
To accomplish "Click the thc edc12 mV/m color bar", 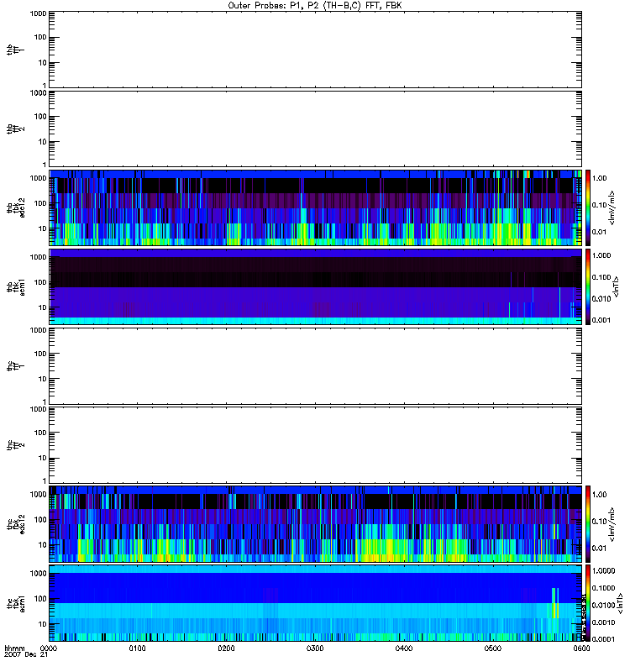I will pyautogui.click(x=589, y=523).
